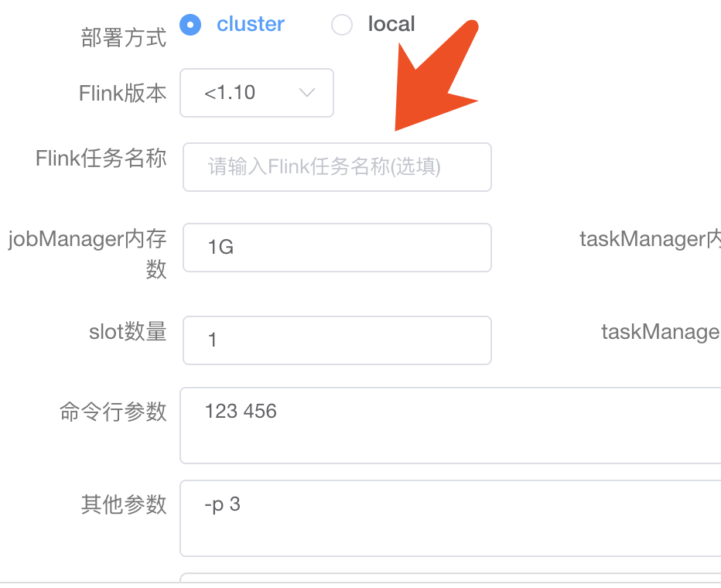Click the 其他参数 textarea containing -p 3

[450, 518]
